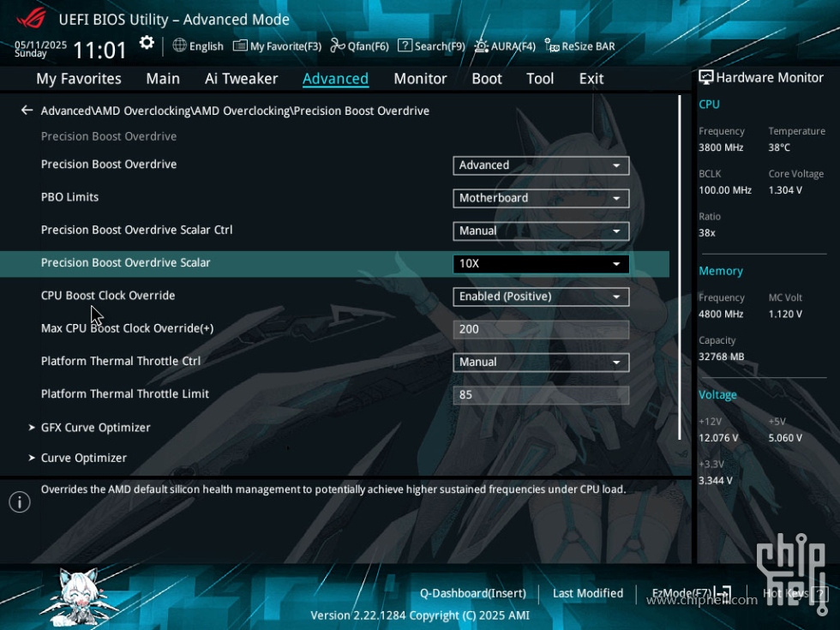The image size is (840, 630).
Task: Open the Precision Boost Overdrive Scalar 10X dropdown
Action: [541, 264]
